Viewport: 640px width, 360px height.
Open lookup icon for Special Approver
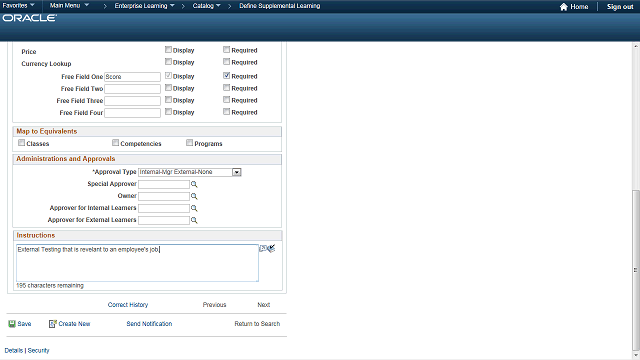pos(194,184)
